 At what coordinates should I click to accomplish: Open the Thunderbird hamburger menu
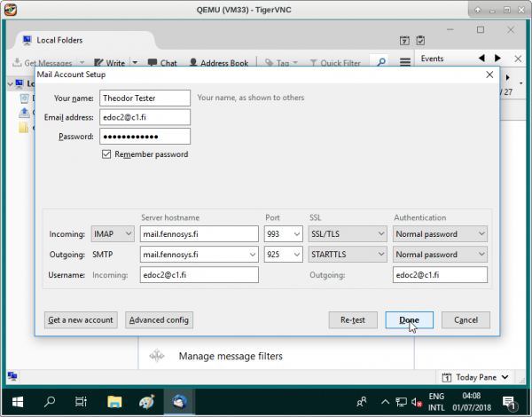(x=405, y=62)
